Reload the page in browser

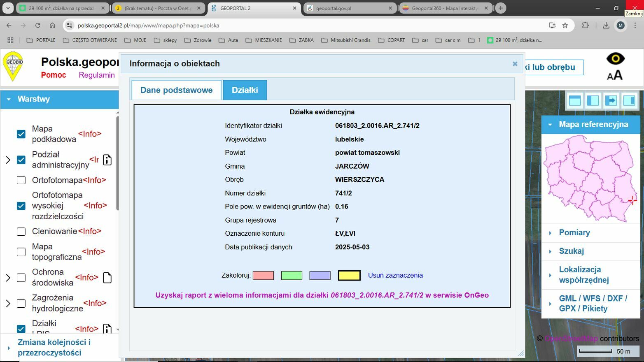(x=37, y=26)
